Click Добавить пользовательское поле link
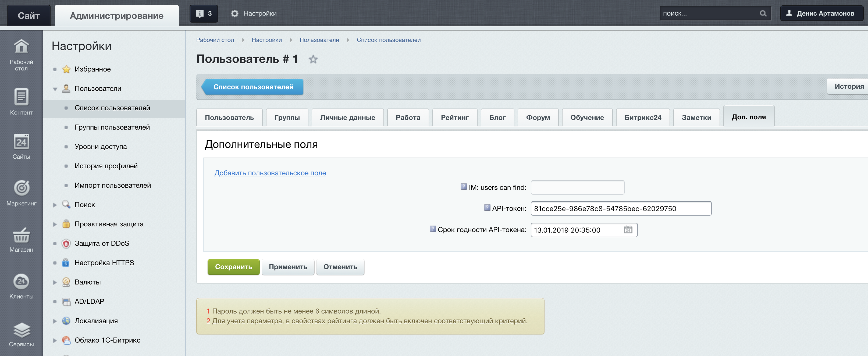868x356 pixels. 270,173
